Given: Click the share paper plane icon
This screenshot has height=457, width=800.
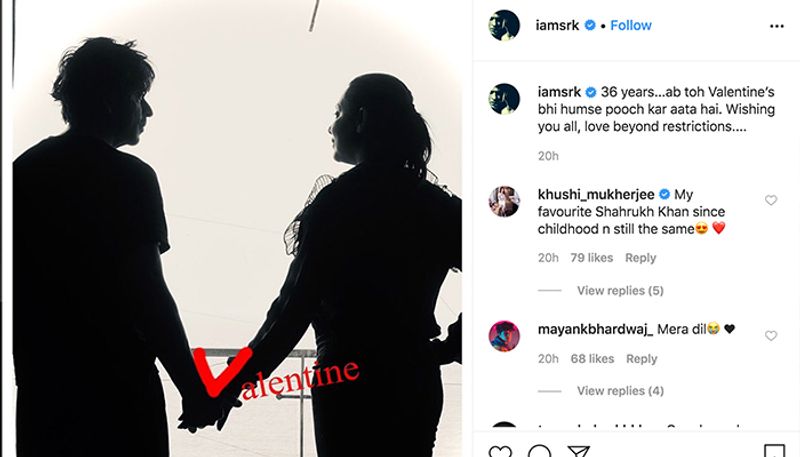Looking at the screenshot, I should 579,451.
